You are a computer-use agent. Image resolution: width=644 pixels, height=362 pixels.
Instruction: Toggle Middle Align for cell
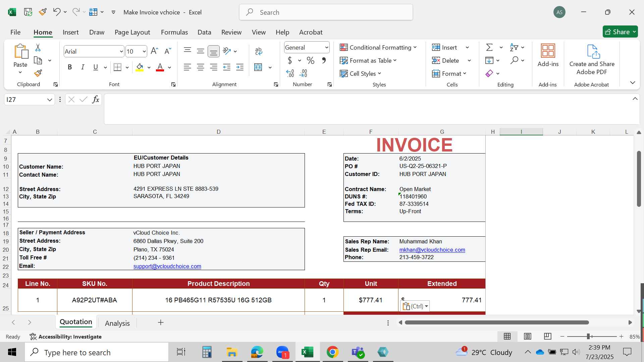pos(201,51)
